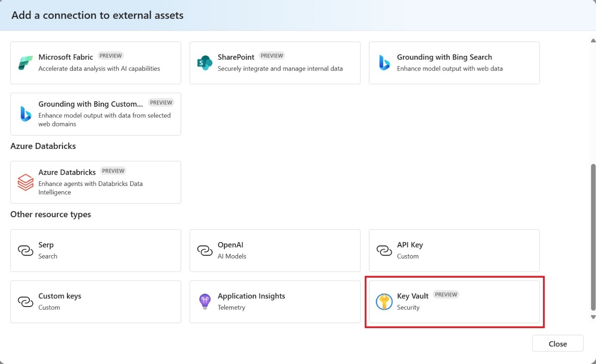
Task: Click the PREVIEW badge on Microsoft Fabric
Action: click(110, 55)
